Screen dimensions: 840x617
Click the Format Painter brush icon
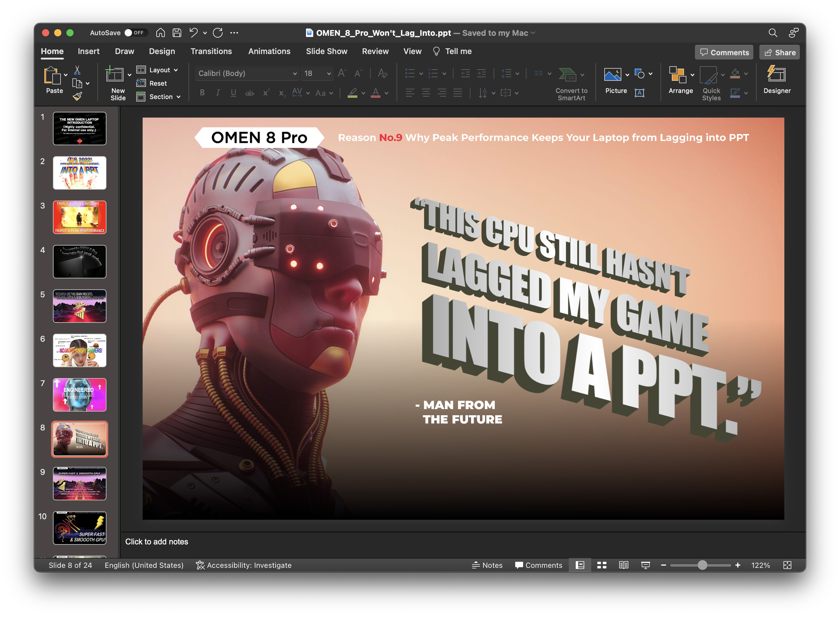(x=77, y=96)
